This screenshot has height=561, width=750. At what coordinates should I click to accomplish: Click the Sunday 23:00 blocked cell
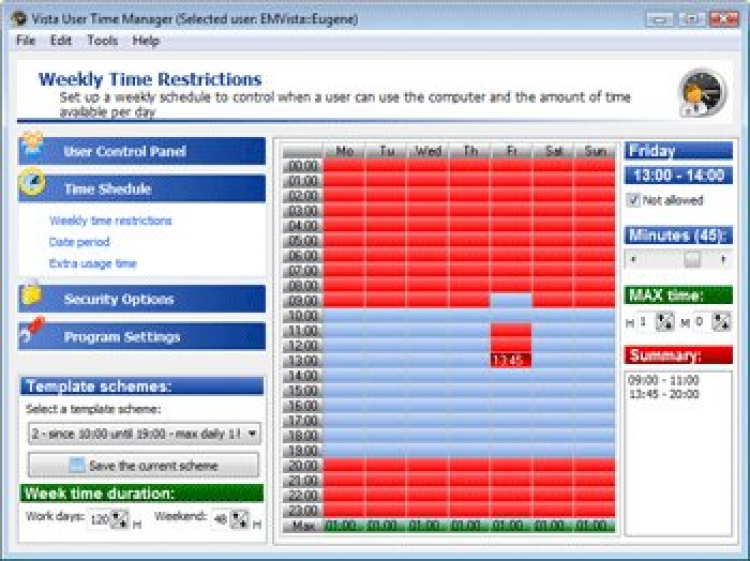click(x=595, y=510)
